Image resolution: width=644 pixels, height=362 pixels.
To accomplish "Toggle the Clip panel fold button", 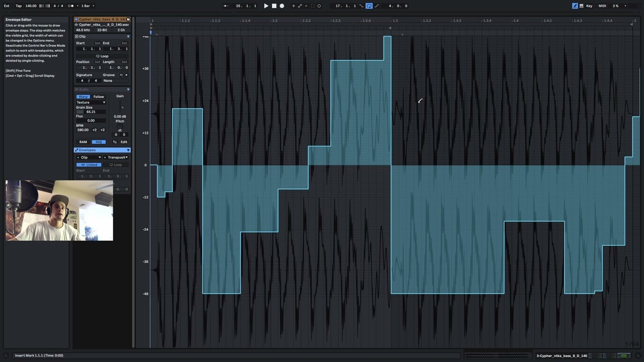I will 77,37.
